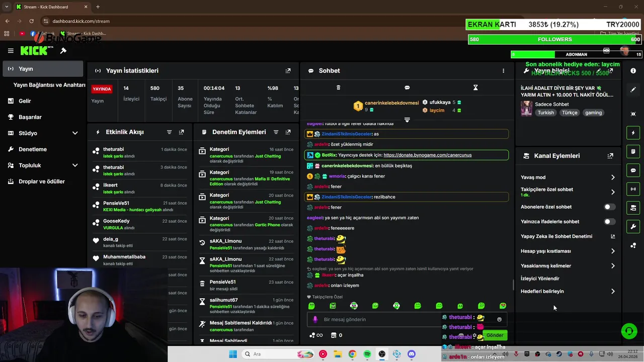
Task: Pop out the Etkinlik Akışı panel
Action: [181, 132]
